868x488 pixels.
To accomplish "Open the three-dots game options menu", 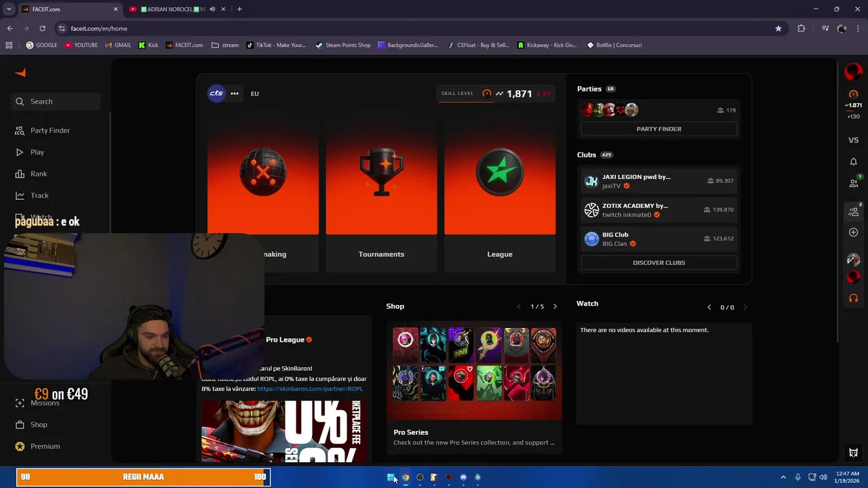I will coord(235,94).
